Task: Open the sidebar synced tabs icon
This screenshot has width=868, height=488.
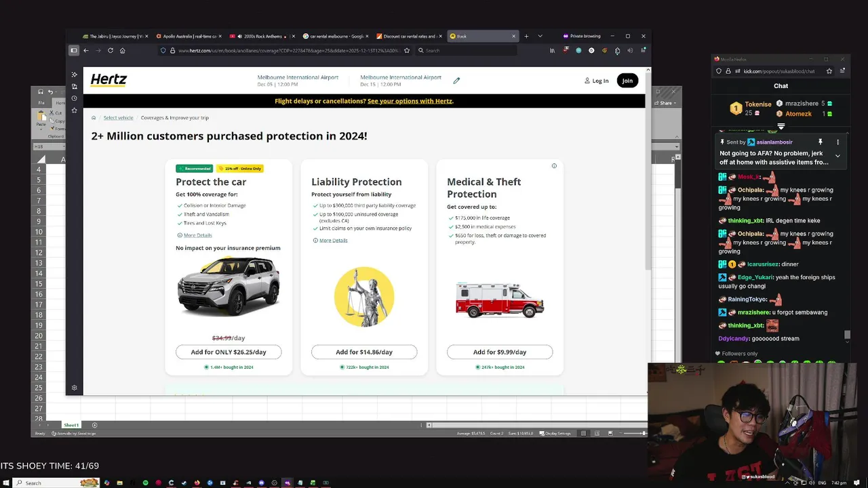Action: tap(74, 87)
